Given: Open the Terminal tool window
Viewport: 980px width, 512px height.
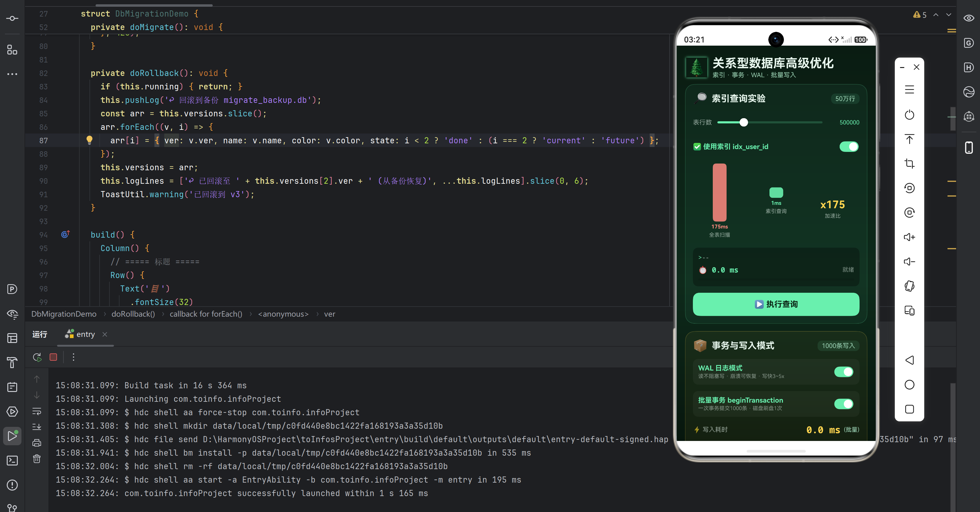Looking at the screenshot, I should [12, 460].
